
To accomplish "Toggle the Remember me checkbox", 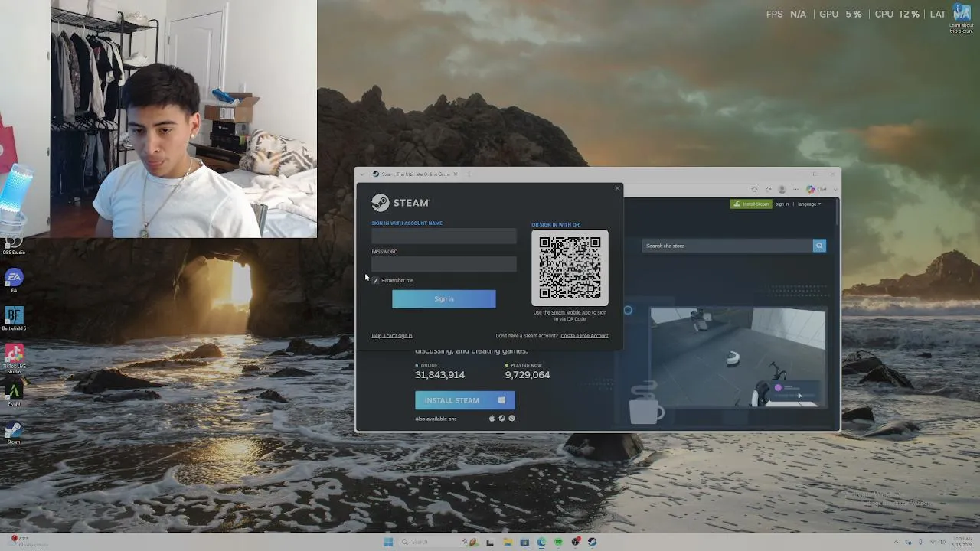I will 376,280.
